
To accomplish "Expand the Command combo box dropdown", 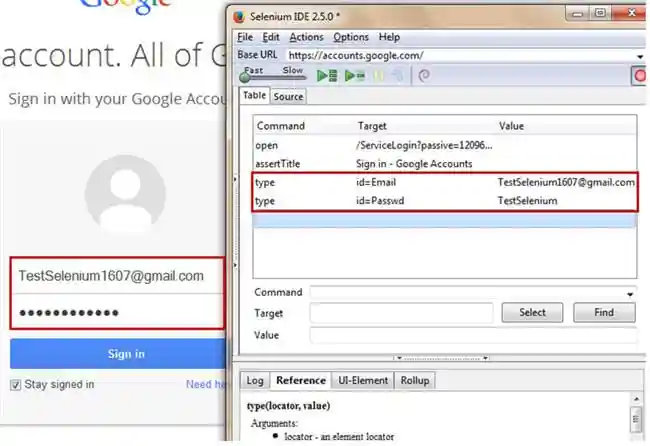I will (630, 294).
